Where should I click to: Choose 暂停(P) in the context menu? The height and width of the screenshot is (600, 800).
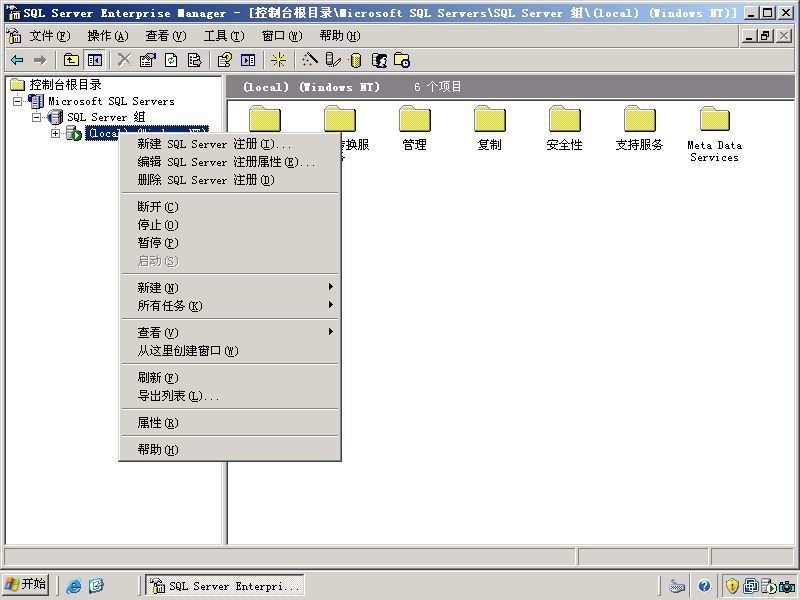[230, 243]
